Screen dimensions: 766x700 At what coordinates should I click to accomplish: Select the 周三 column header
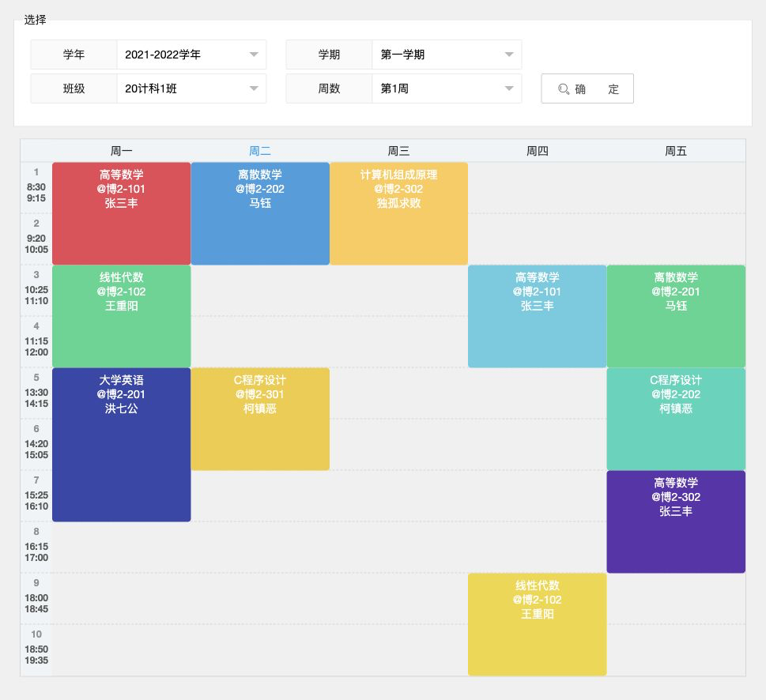(x=398, y=151)
